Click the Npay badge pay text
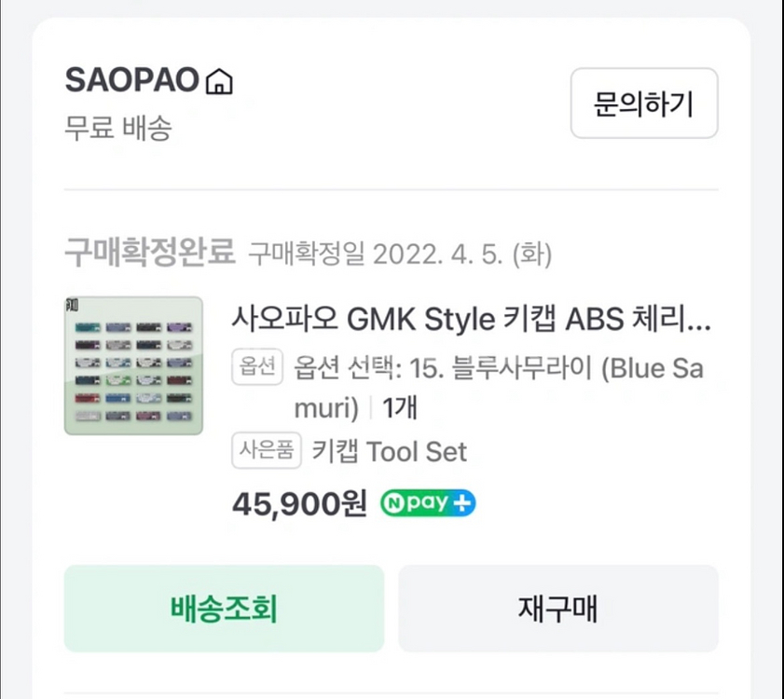This screenshot has width=784, height=699. pyautogui.click(x=427, y=503)
